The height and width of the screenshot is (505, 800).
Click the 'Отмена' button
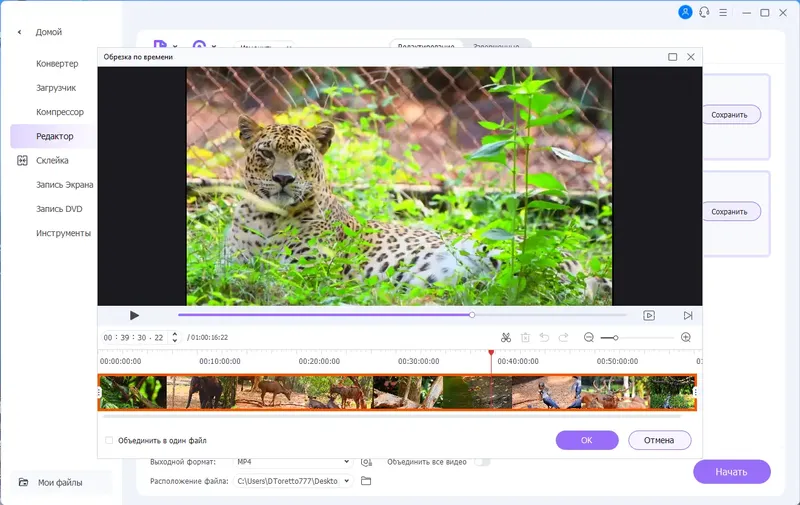(x=659, y=440)
